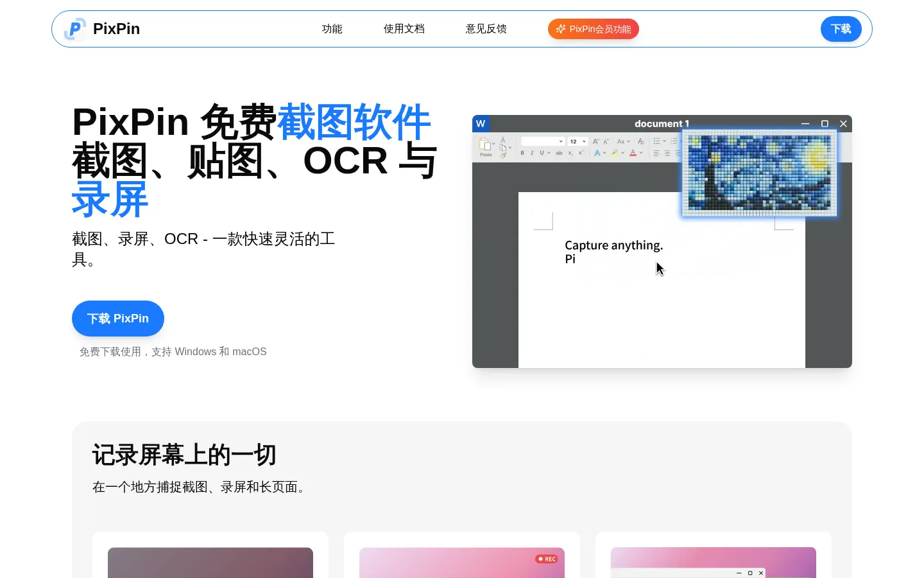Select the red font color A tool
This screenshot has width=924, height=578.
pos(633,153)
